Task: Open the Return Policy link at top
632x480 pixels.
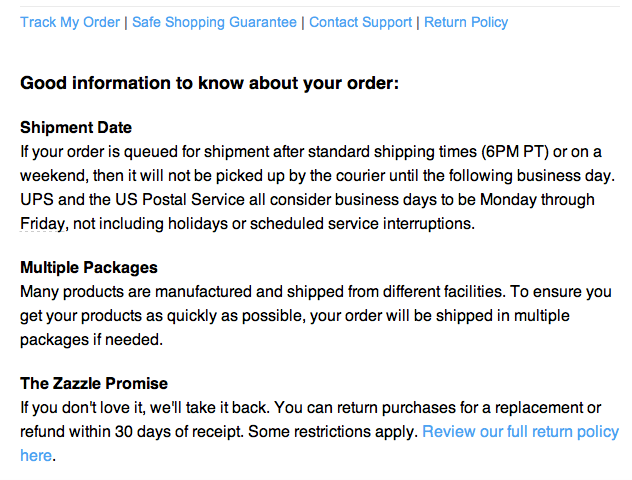Action: 466,22
